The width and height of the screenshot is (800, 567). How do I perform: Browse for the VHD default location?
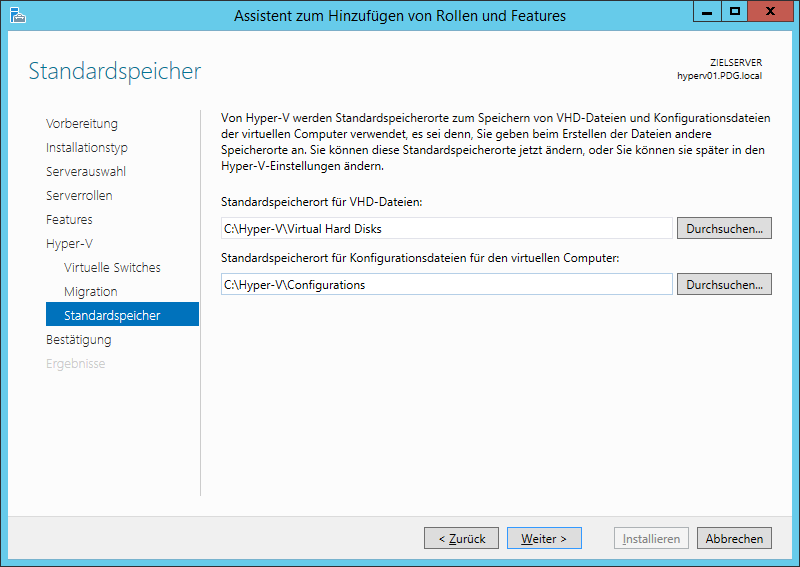tap(724, 229)
